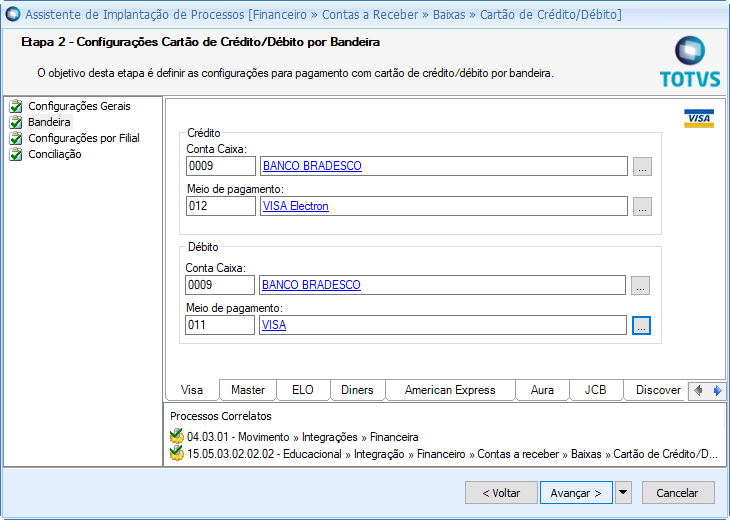The height and width of the screenshot is (520, 730).
Task: Open the Diners tab
Action: click(x=357, y=390)
